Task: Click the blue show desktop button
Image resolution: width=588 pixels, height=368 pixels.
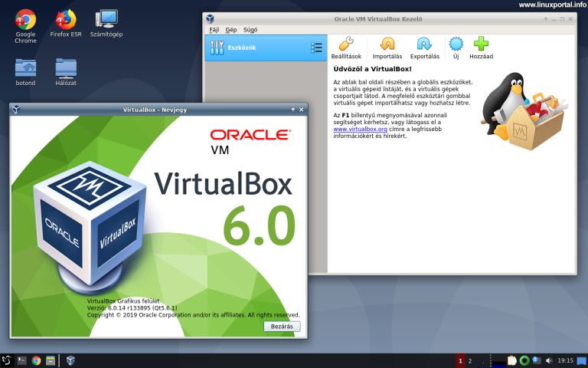Action: pyautogui.click(x=582, y=361)
